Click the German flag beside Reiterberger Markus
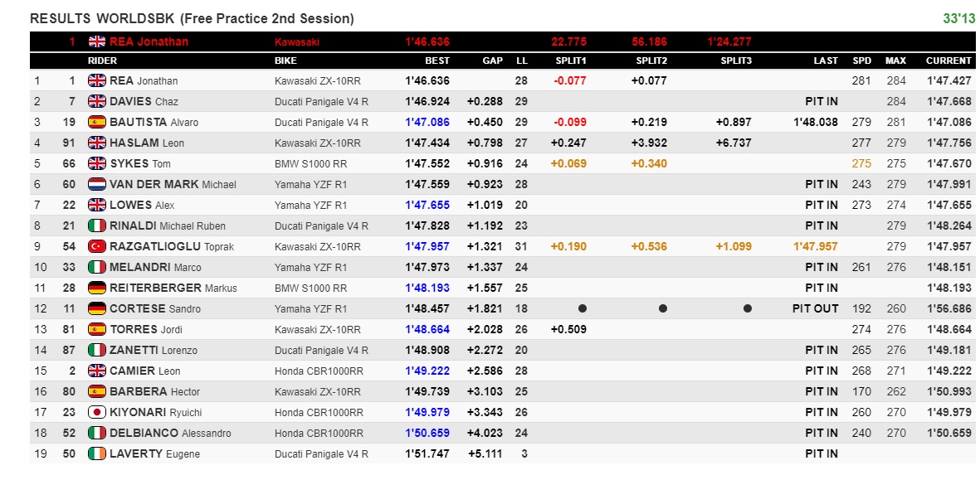 pyautogui.click(x=97, y=288)
